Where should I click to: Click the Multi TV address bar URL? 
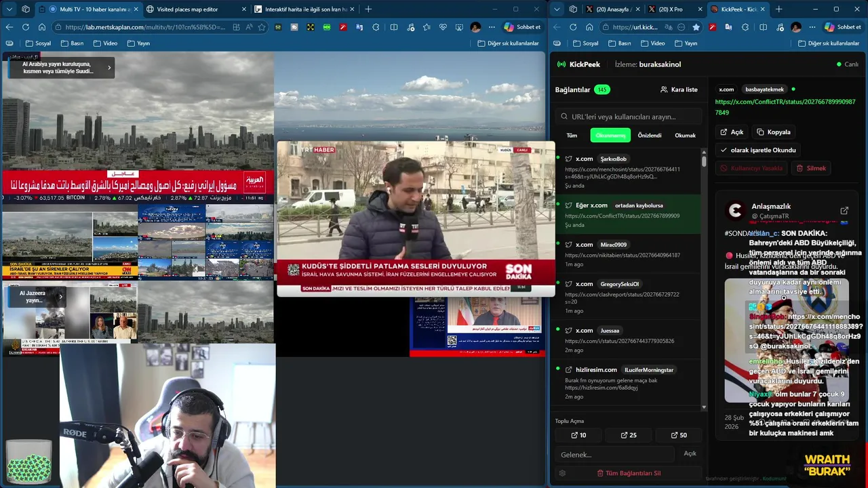(145, 27)
